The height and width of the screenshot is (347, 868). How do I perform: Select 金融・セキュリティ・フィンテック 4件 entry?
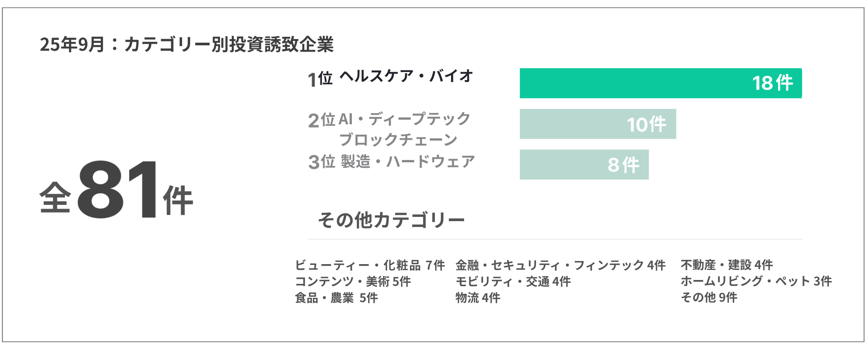tap(560, 265)
